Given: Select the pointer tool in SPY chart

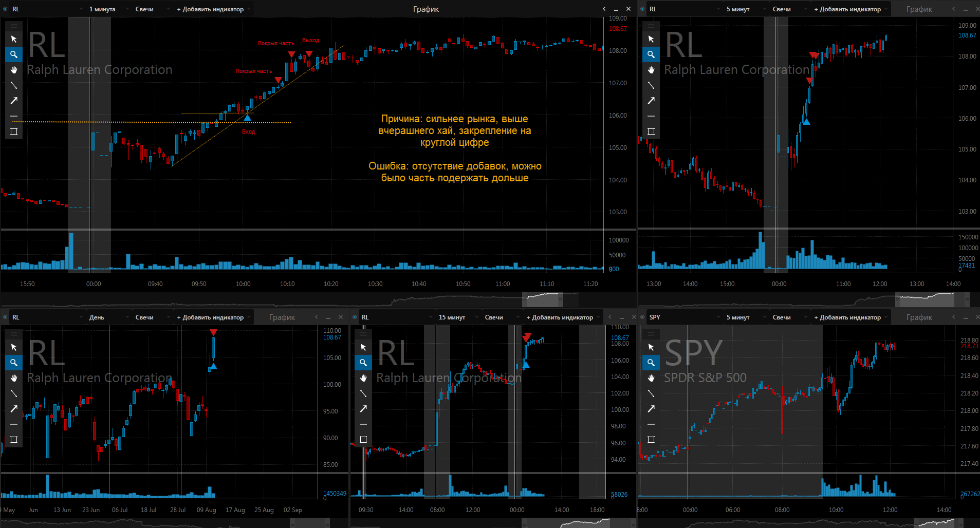Looking at the screenshot, I should pos(651,347).
